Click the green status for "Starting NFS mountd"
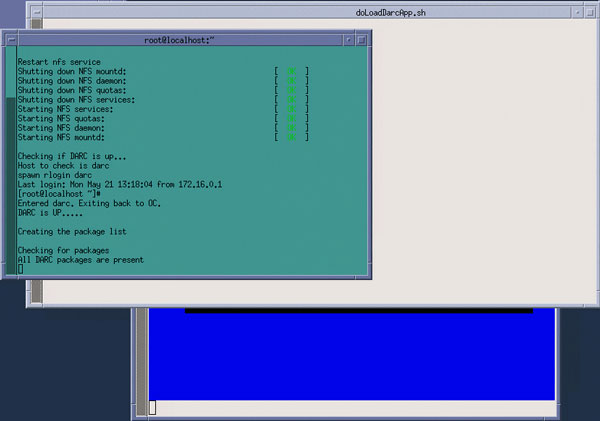This screenshot has height=421, width=600. tap(292, 137)
